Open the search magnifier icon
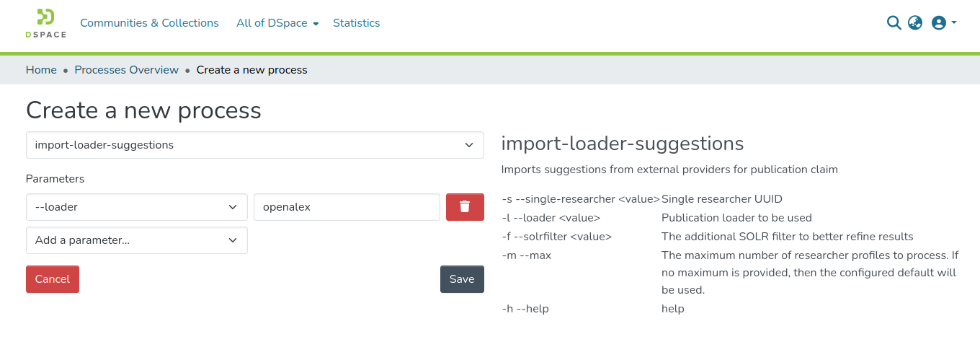 (894, 23)
